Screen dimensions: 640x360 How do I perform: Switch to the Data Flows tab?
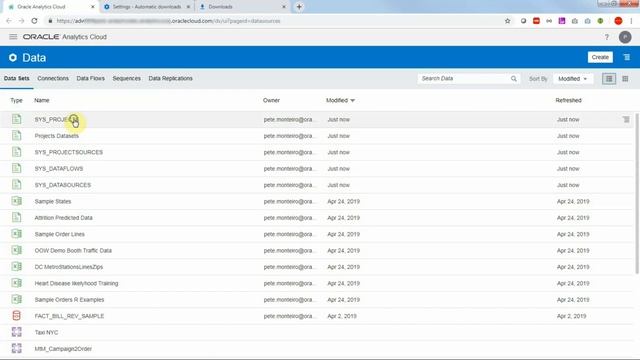pyautogui.click(x=91, y=78)
